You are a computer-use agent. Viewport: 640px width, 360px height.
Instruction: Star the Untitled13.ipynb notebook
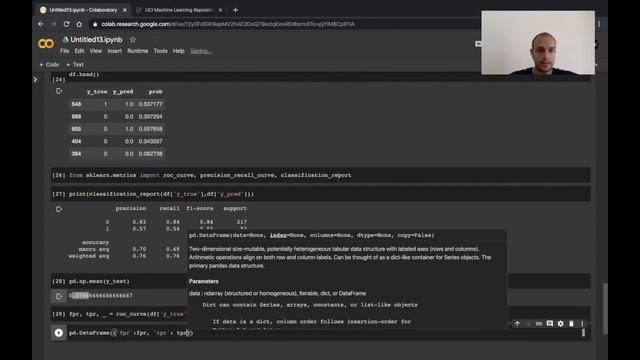point(133,40)
